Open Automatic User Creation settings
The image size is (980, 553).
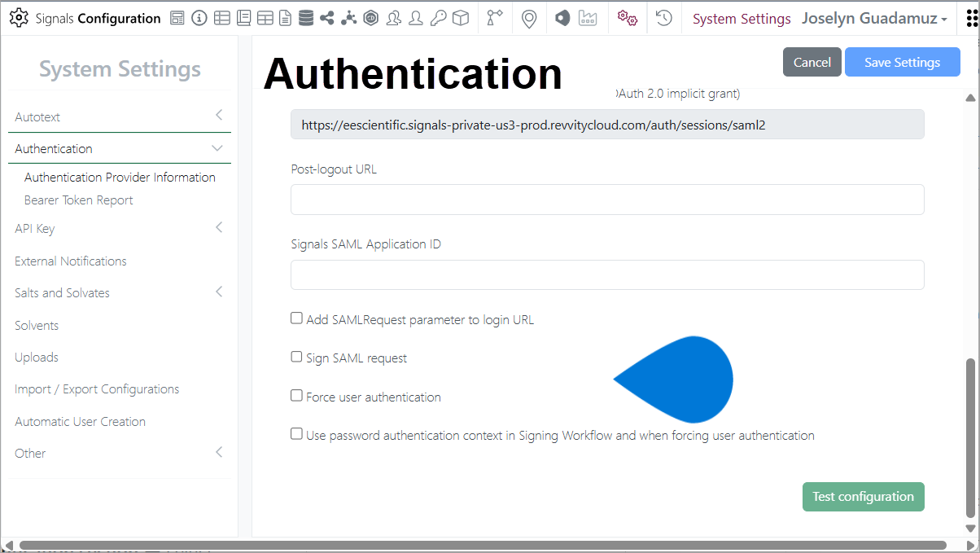pos(80,422)
